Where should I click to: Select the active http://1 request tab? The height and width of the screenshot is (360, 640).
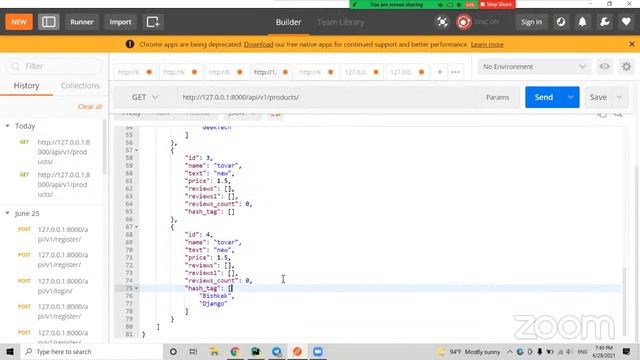point(270,72)
